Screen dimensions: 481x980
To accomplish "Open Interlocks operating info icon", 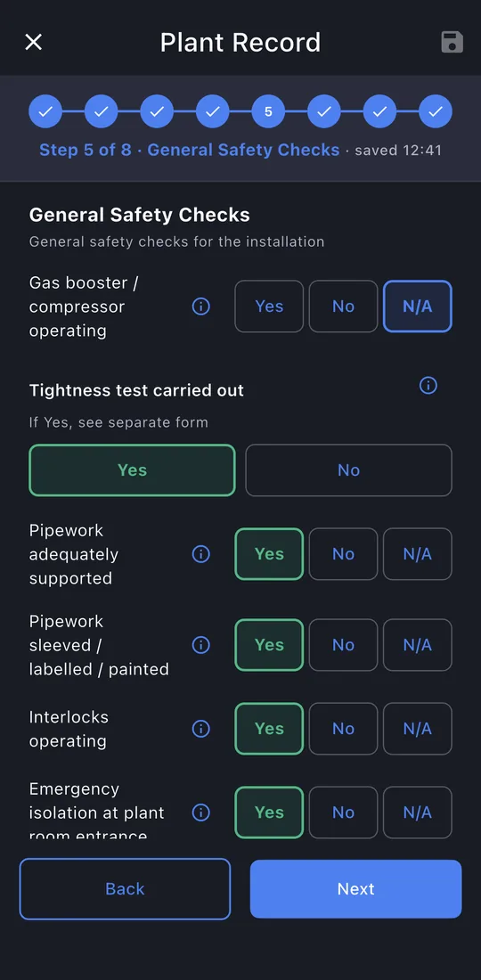I will (200, 729).
